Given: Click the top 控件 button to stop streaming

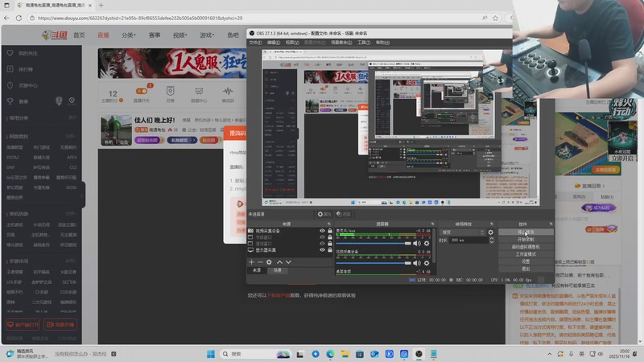Looking at the screenshot, I should point(526,232).
